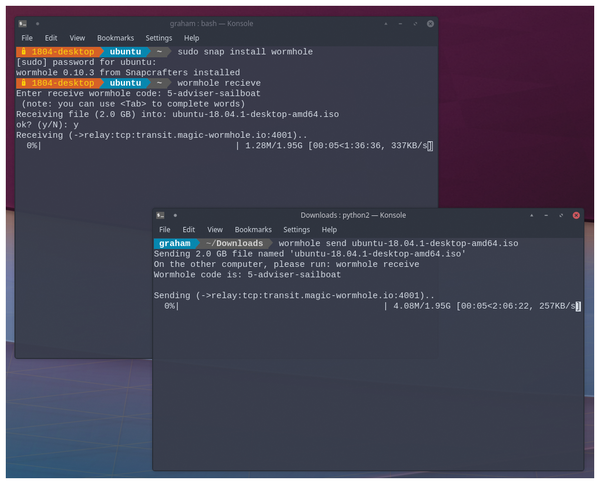Click '(note: you can use <Tab> to complete words)' line
600x484 pixels.
[133, 104]
